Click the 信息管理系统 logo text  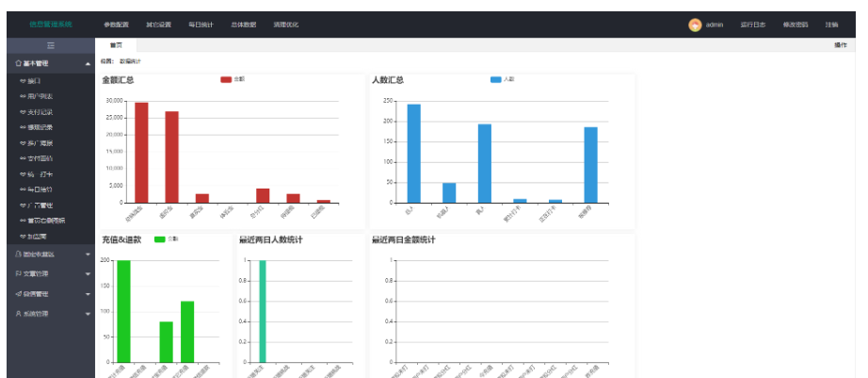[x=51, y=25]
